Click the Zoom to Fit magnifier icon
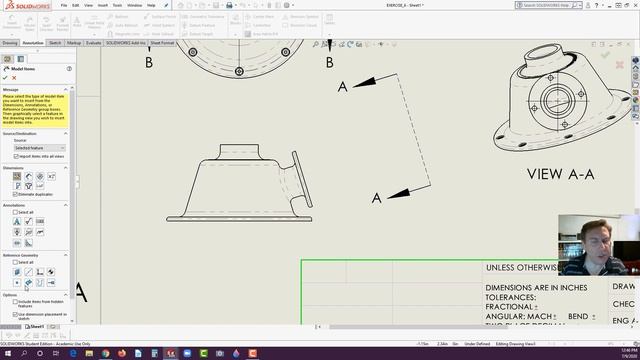The height and width of the screenshot is (360, 640). click(316, 44)
